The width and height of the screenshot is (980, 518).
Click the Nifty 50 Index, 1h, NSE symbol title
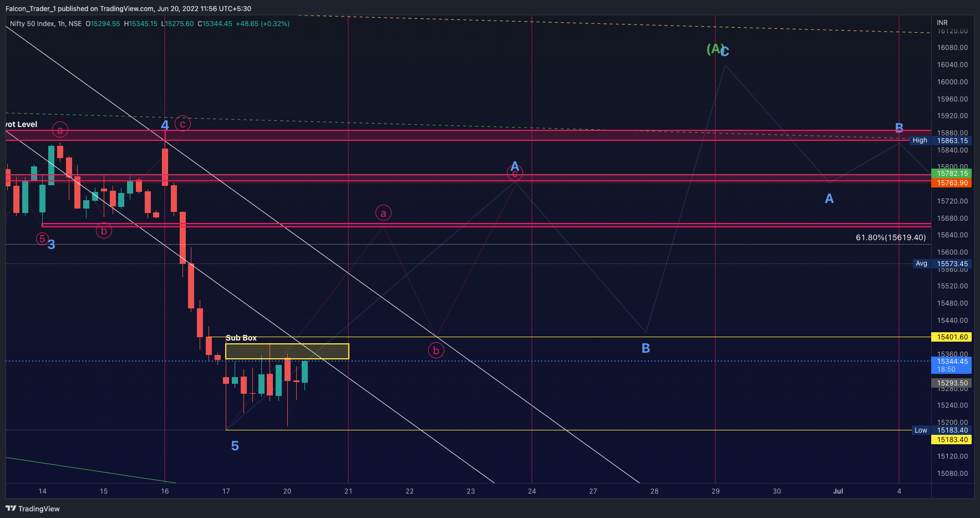tap(45, 24)
